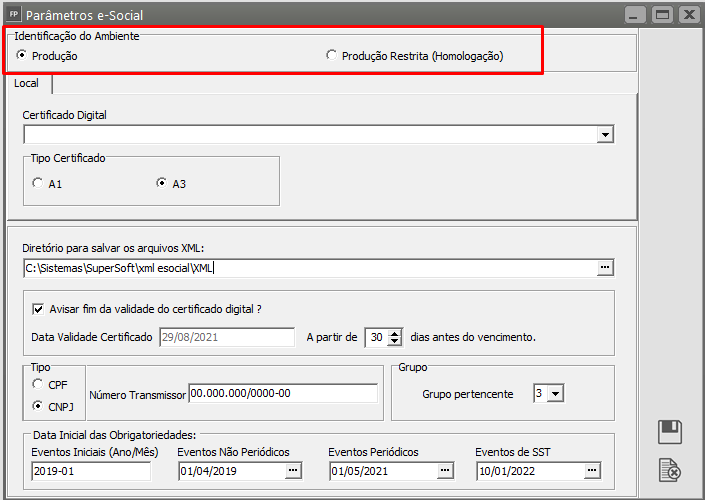
Task: Close the Parâmetros e-Social window
Action: pyautogui.click(x=689, y=14)
